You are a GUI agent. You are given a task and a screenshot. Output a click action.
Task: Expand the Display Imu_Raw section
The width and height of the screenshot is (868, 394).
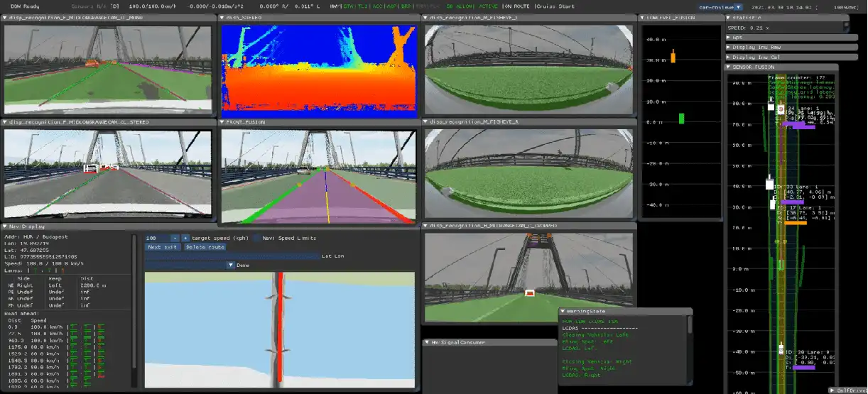click(728, 47)
